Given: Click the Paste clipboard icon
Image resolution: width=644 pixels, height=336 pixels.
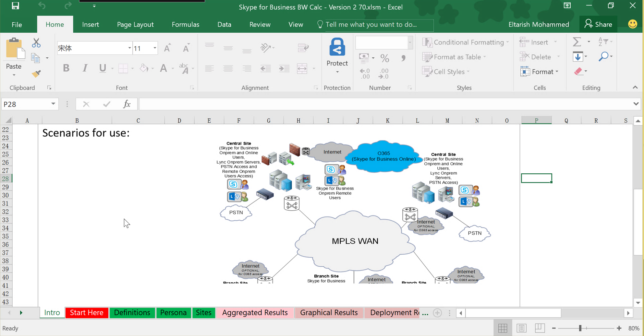Looking at the screenshot, I should (x=15, y=49).
